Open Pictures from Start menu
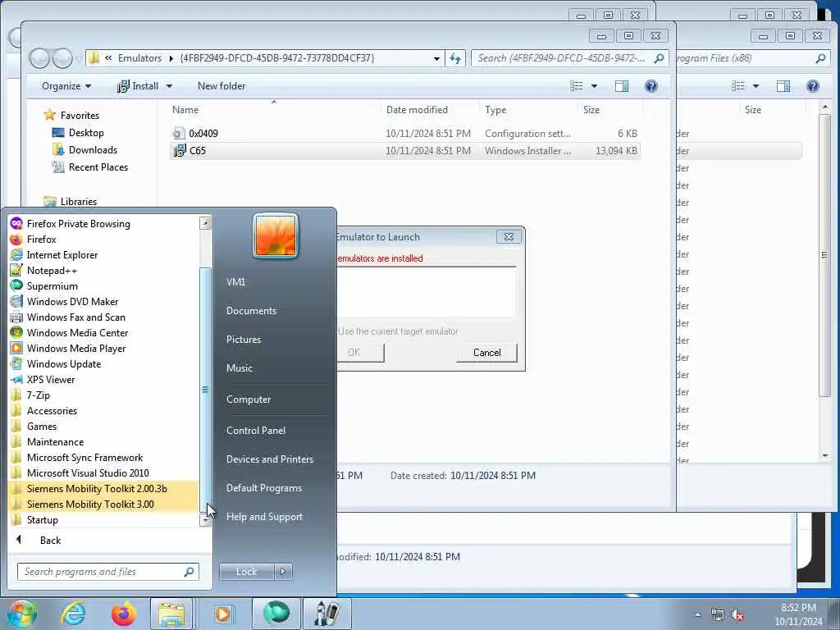Viewport: 840px width, 630px height. pyautogui.click(x=243, y=339)
